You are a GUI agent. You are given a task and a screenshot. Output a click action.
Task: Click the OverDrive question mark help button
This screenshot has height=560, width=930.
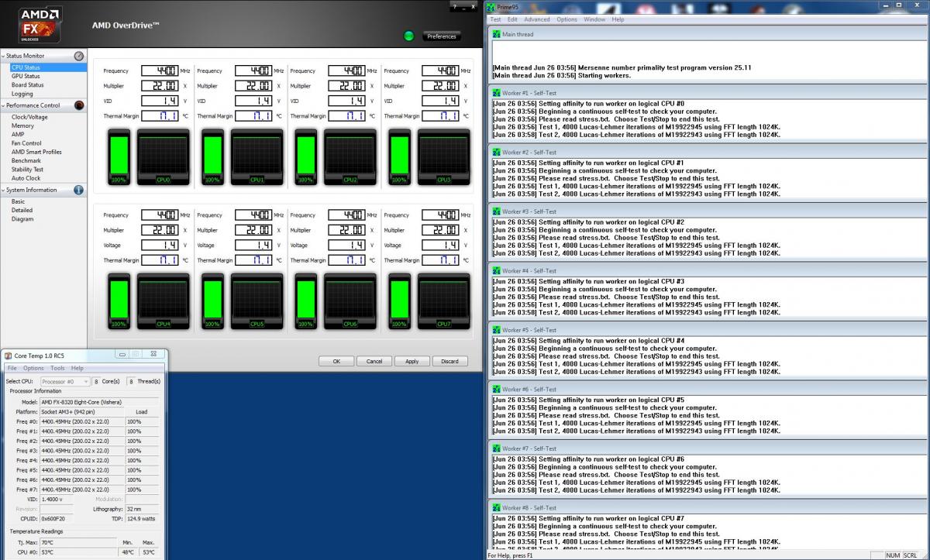[x=453, y=6]
